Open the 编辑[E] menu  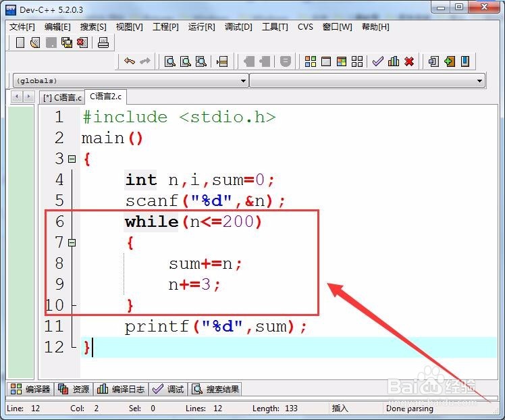(57, 27)
